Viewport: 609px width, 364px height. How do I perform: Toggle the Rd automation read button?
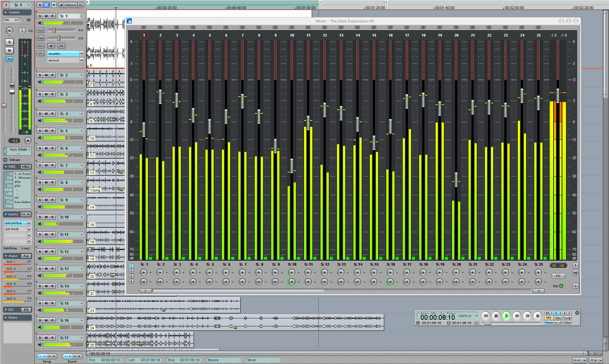coord(9,59)
